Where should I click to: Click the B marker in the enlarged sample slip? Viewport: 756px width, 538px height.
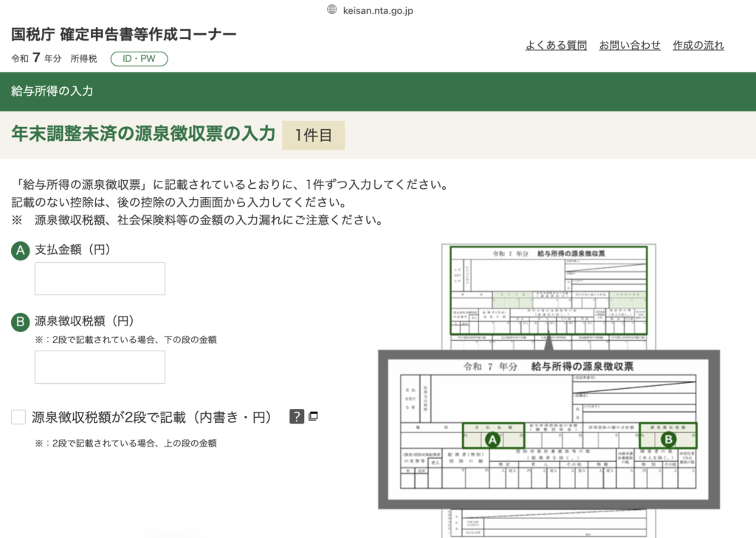click(x=667, y=439)
